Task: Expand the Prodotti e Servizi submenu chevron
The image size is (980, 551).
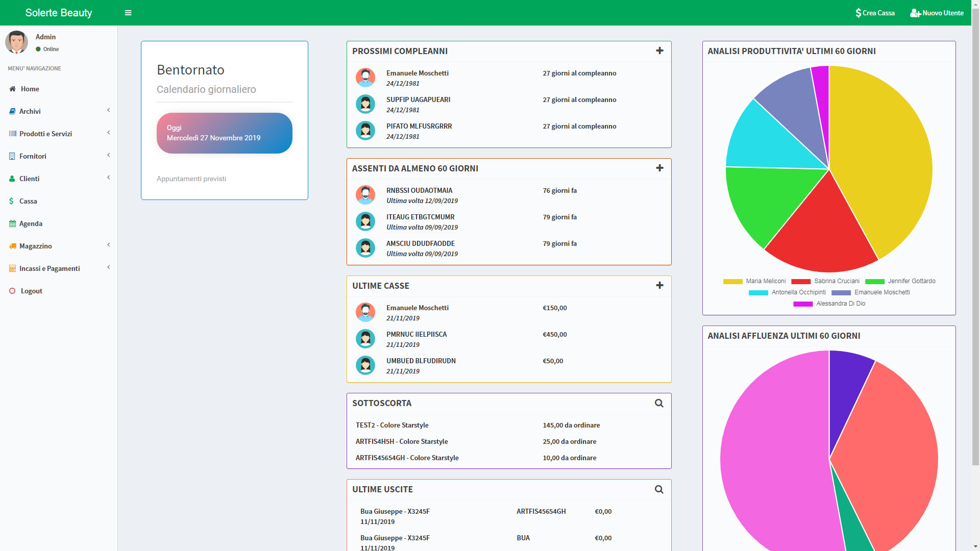Action: [x=109, y=133]
